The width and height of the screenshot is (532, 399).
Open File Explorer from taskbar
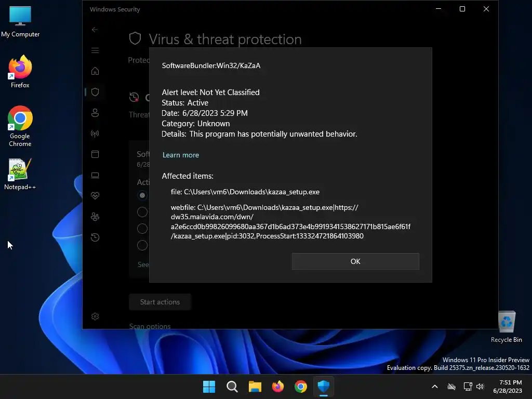tap(255, 387)
